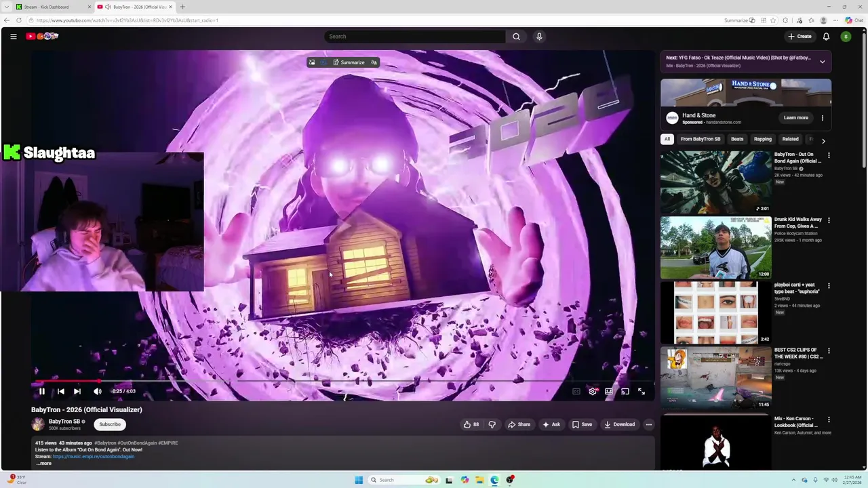Expand the description with ...more
The height and width of the screenshot is (488, 868).
[x=43, y=463]
